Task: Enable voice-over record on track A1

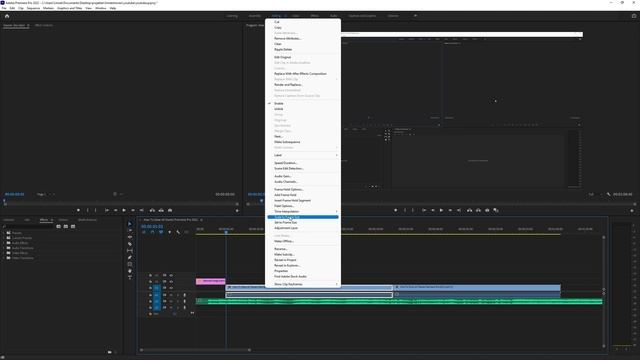Action: click(184, 295)
